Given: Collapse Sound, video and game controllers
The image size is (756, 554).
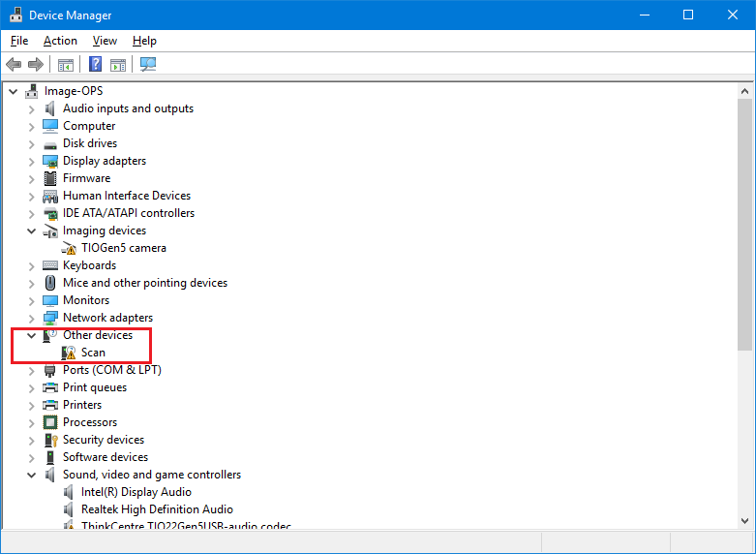Looking at the screenshot, I should pos(31,475).
